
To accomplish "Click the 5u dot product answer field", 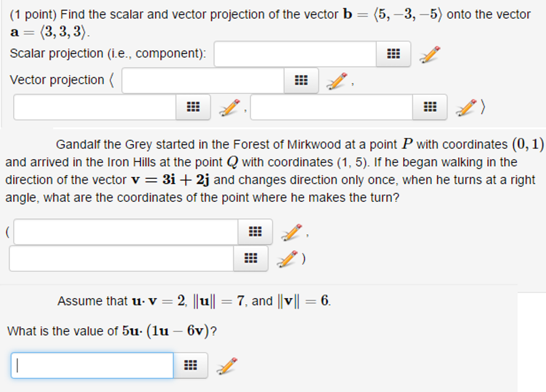I will pyautogui.click(x=91, y=365).
